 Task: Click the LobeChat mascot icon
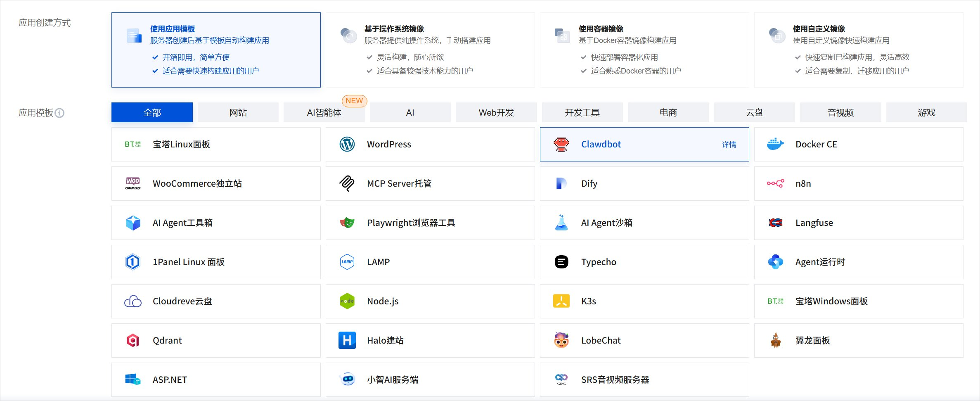coord(561,340)
